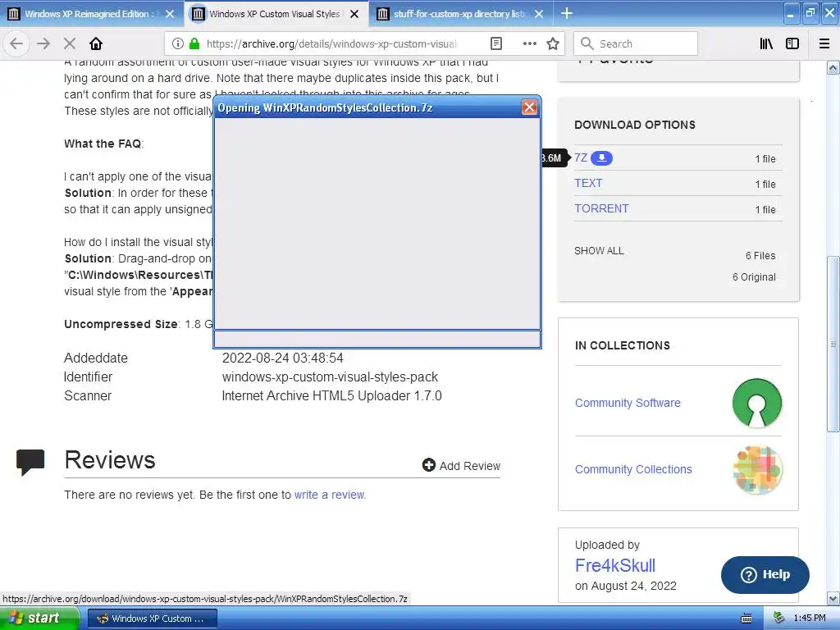The image size is (840, 630).
Task: Click the DOWNLOAD OPTIONS heading
Action: pyautogui.click(x=635, y=125)
